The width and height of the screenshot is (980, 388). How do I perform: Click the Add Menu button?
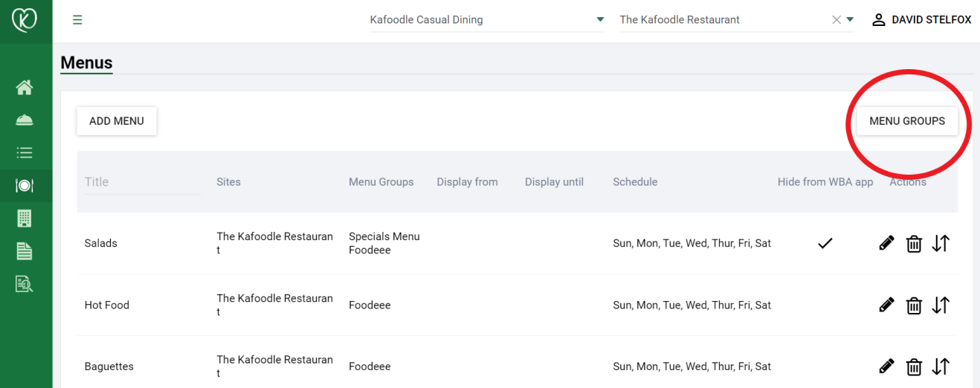pyautogui.click(x=117, y=121)
